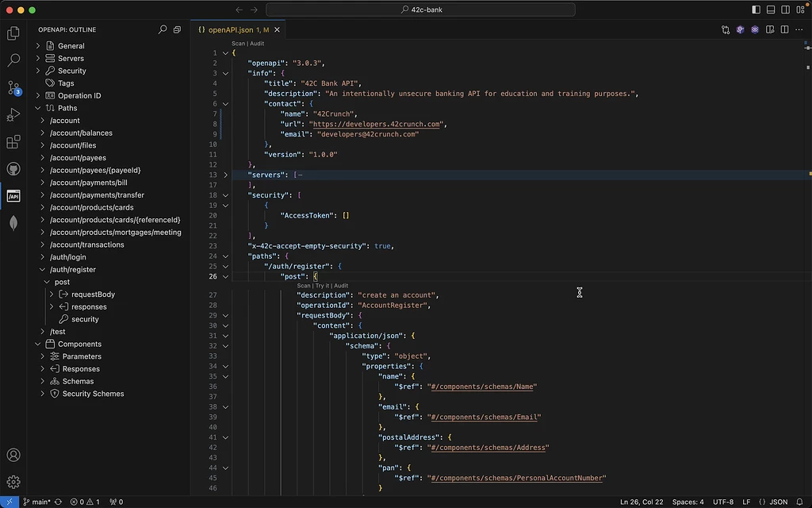Click errors and warnings count in status bar
Image resolution: width=812 pixels, height=508 pixels.
85,502
